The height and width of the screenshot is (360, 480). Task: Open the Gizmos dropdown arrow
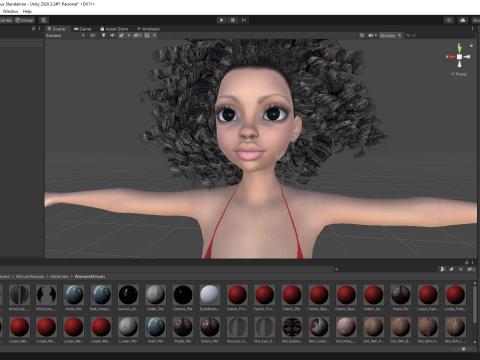tap(399, 35)
